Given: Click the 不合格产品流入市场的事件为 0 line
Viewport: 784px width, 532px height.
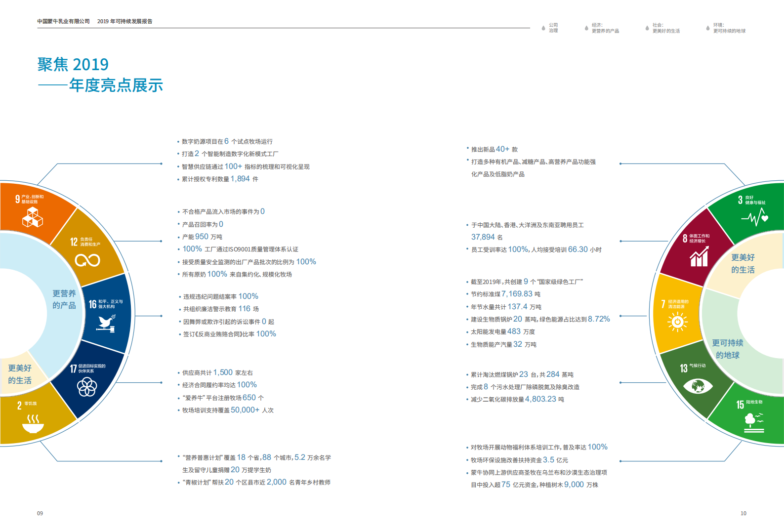Looking at the screenshot, I should 223,211.
